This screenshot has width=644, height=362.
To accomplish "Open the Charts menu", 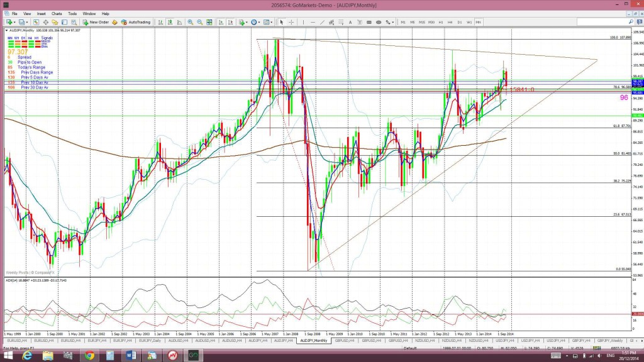I will tap(57, 14).
